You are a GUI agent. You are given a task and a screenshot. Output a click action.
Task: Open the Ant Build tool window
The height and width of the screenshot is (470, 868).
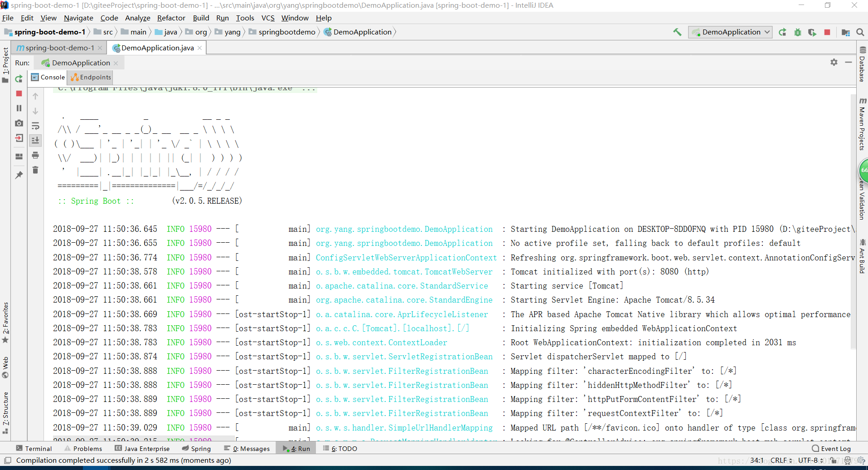click(863, 256)
